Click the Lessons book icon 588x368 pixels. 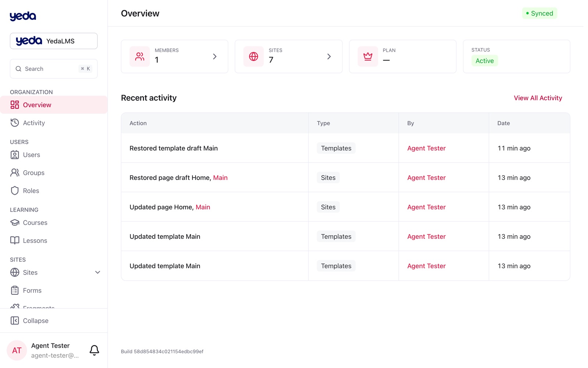(15, 241)
